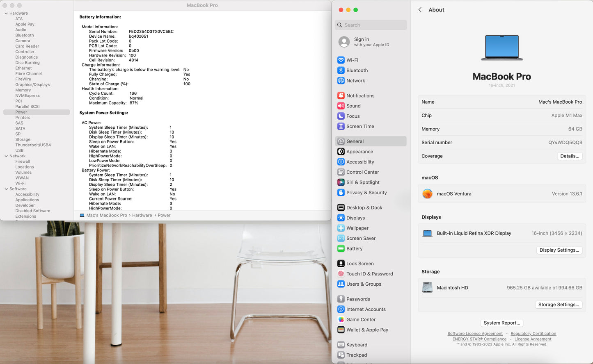This screenshot has width=593, height=364.
Task: Click the Cycle Count value 166
Action: pos(133,93)
